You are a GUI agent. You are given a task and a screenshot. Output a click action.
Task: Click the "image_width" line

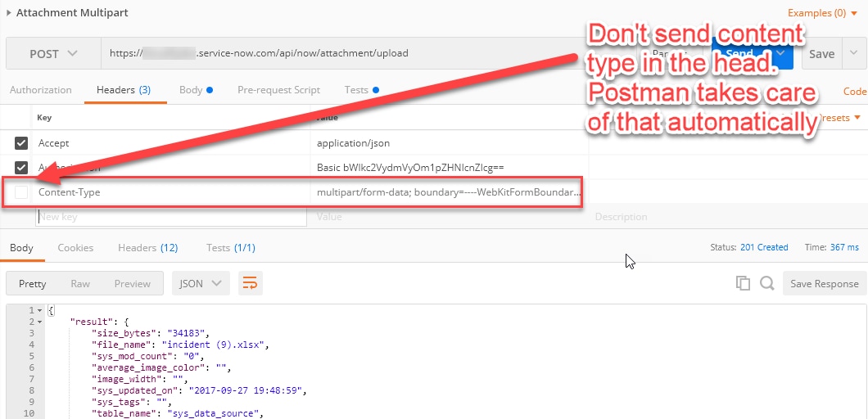point(139,379)
